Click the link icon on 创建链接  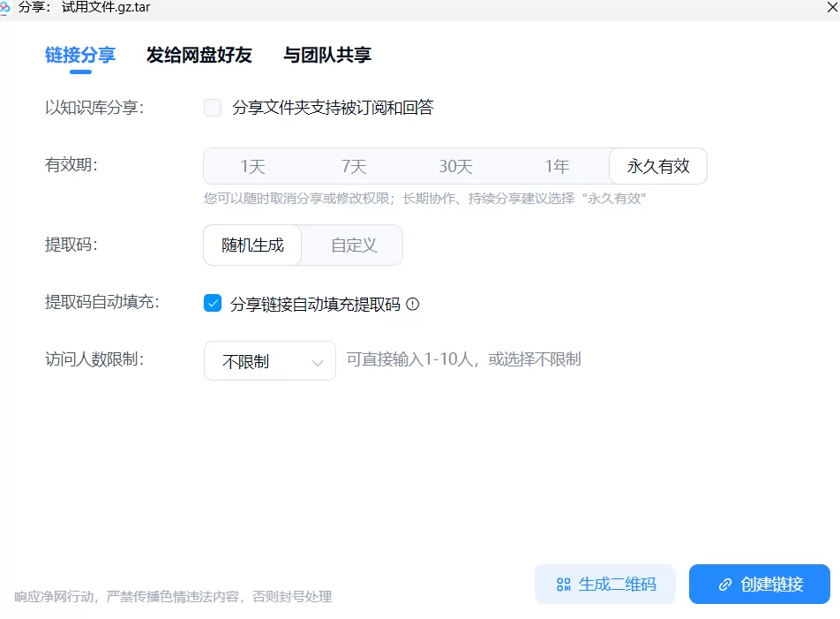pyautogui.click(x=724, y=585)
